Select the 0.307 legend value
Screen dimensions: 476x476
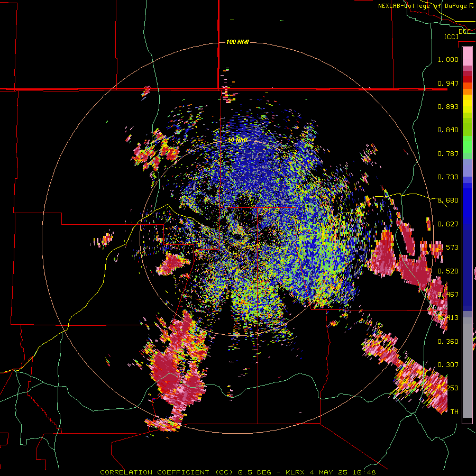[448, 364]
